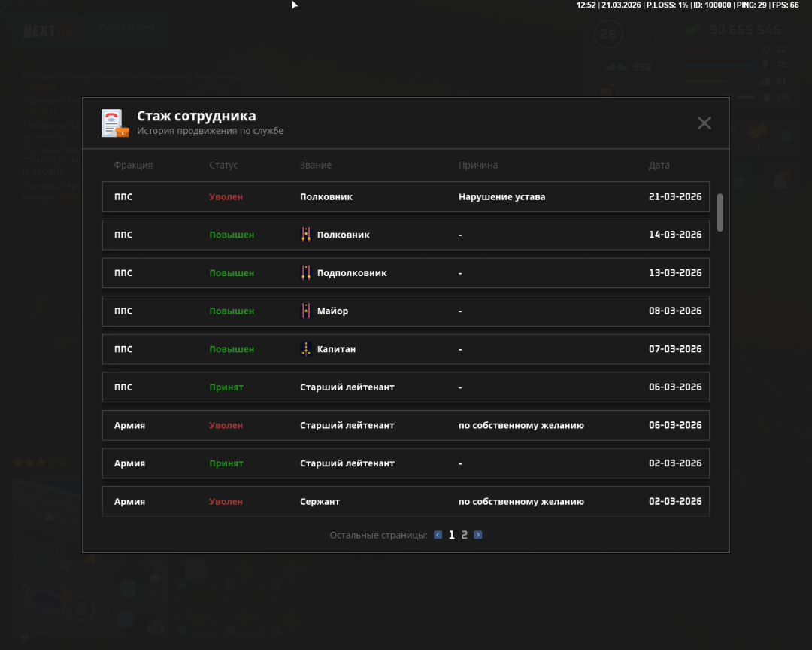812x650 pixels.
Task: Click the Причина column header
Action: click(x=477, y=165)
